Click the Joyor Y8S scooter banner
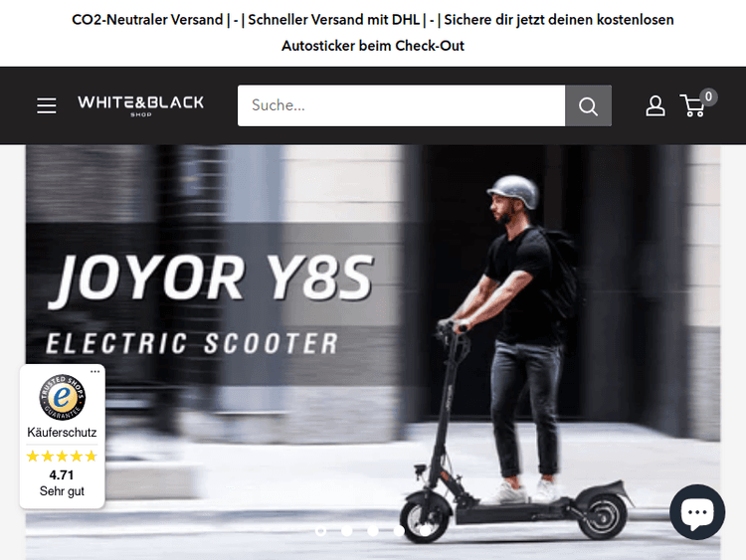This screenshot has height=560, width=746. [373, 352]
